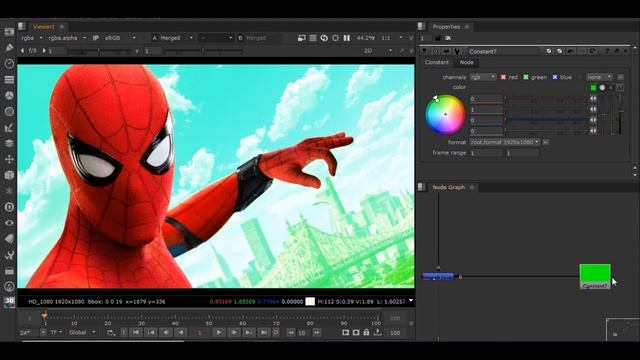This screenshot has height=360, width=640.
Task: Select the green Constant7 node
Action: tap(595, 276)
